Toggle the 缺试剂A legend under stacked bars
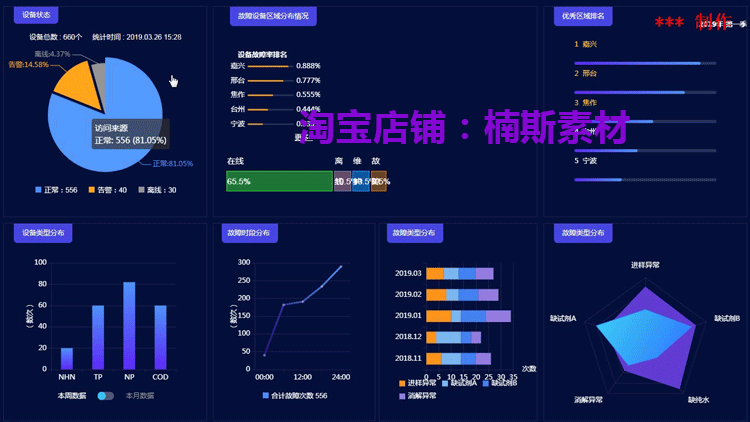 click(460, 383)
